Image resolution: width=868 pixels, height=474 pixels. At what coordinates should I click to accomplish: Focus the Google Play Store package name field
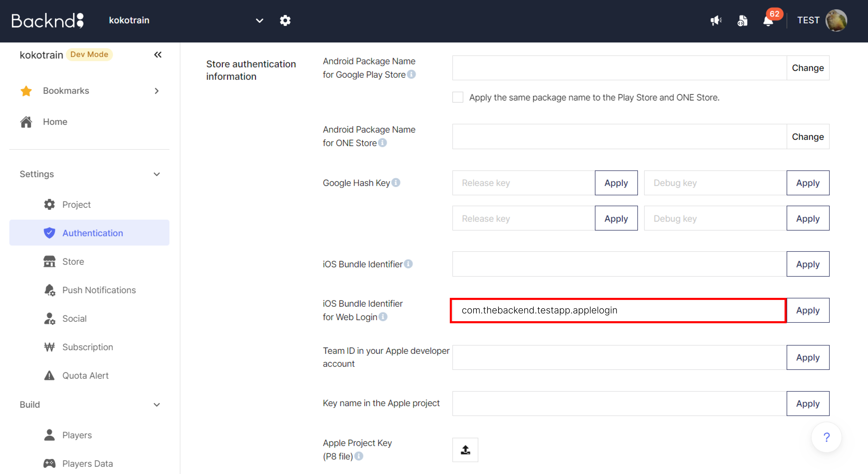coord(619,68)
